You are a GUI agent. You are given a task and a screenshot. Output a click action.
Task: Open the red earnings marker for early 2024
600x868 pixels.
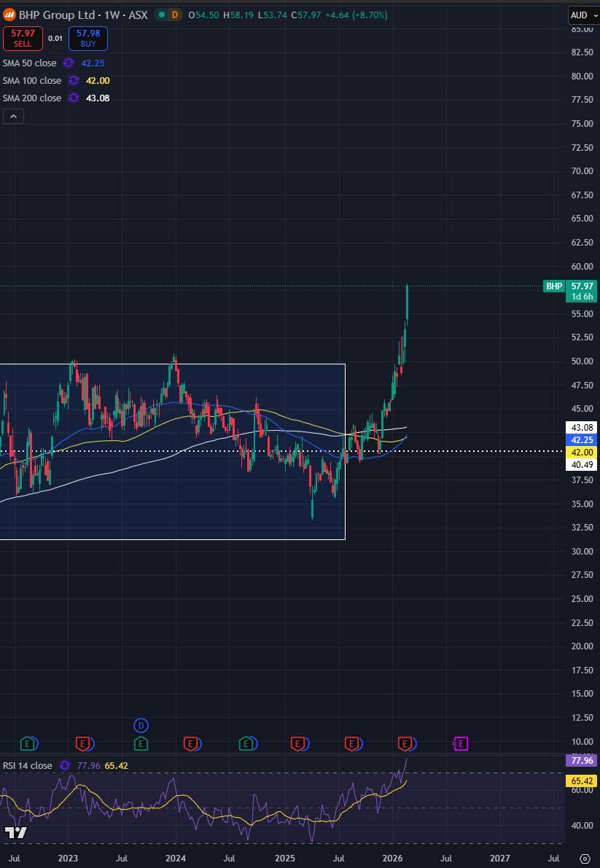click(190, 743)
